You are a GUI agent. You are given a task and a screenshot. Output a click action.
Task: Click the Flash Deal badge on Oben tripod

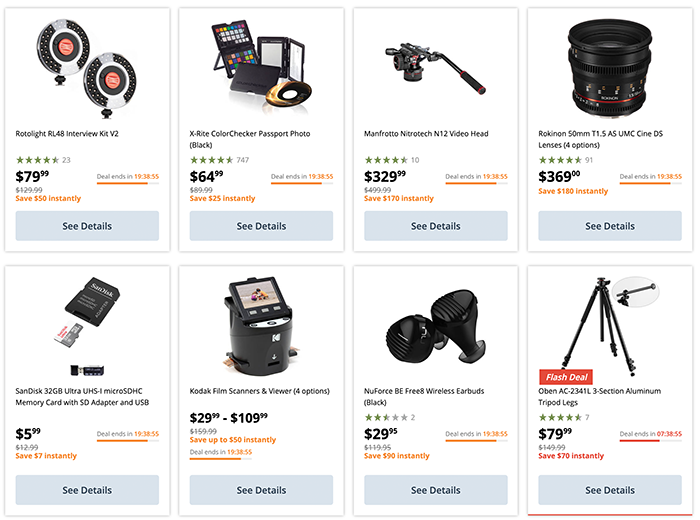[566, 377]
